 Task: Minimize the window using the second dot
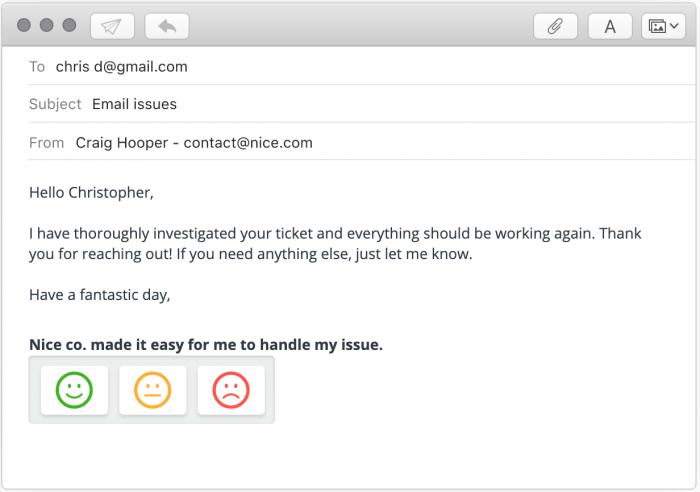coord(46,25)
